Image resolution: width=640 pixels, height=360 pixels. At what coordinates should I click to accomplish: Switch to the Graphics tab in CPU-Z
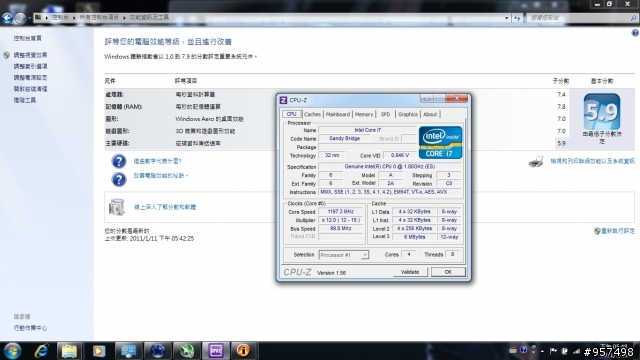click(408, 114)
